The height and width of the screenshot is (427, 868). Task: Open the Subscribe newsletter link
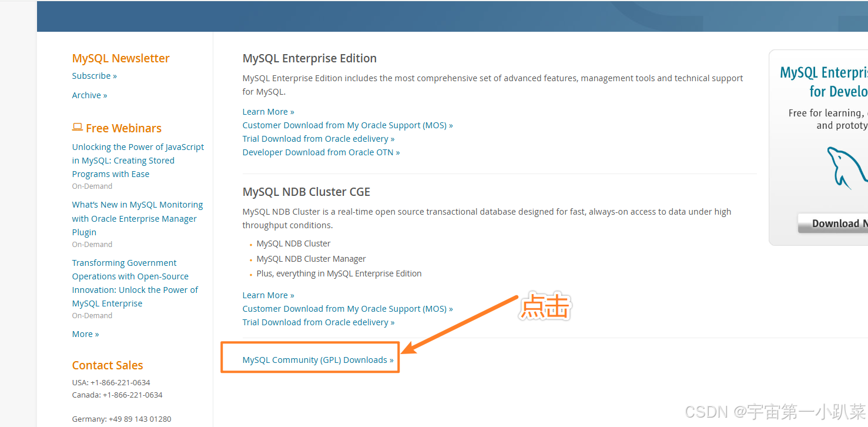click(95, 76)
